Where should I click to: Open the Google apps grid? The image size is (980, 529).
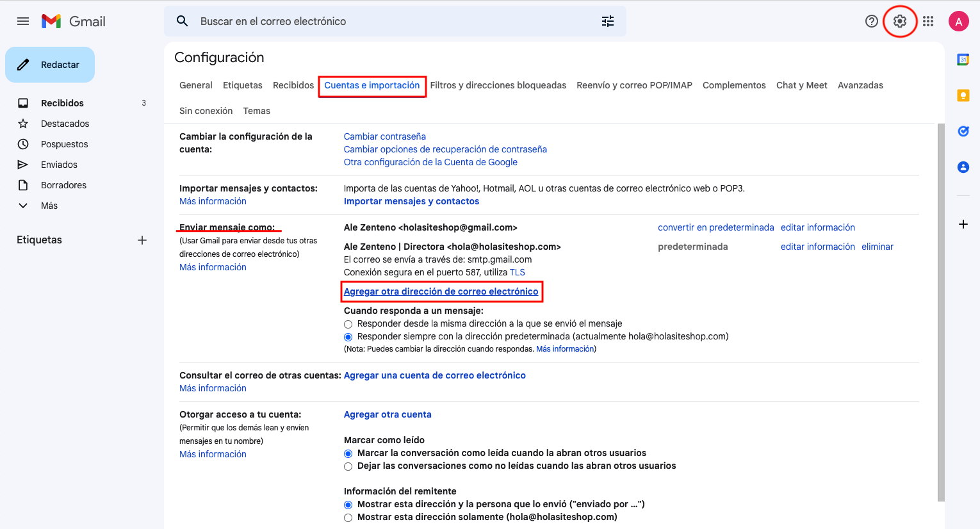[x=928, y=21]
